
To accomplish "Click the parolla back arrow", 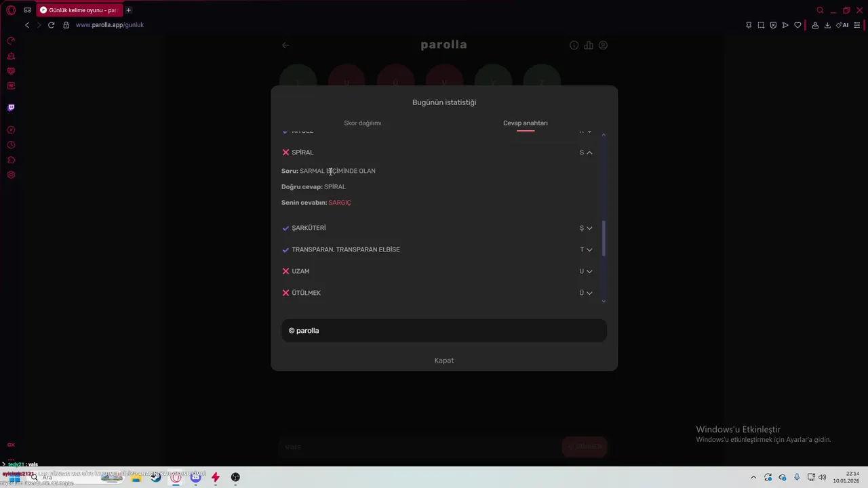I will 285,45.
